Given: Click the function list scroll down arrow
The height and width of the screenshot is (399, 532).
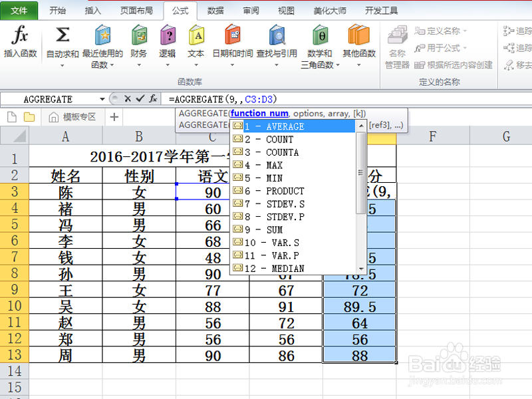Looking at the screenshot, I should (361, 269).
